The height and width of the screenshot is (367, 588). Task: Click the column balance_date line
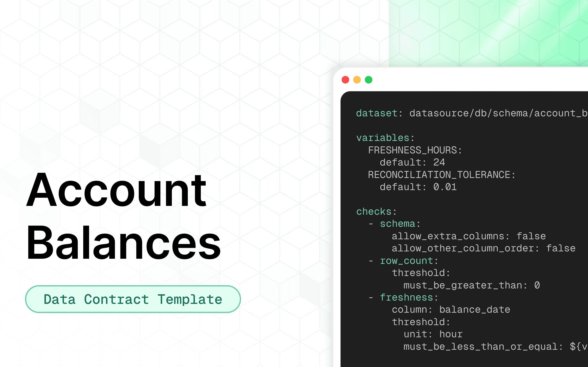pos(451,310)
